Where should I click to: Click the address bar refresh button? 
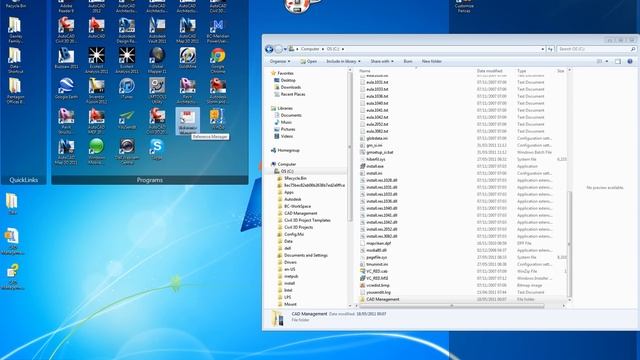click(550, 49)
